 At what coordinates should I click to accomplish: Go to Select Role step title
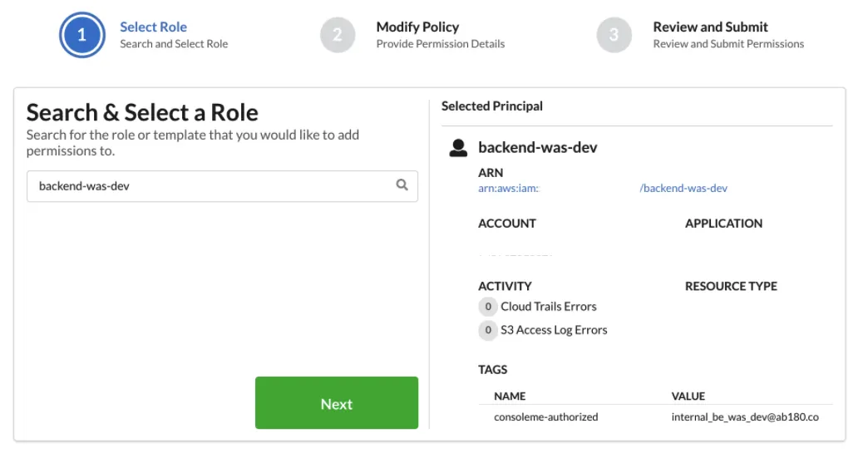[153, 27]
